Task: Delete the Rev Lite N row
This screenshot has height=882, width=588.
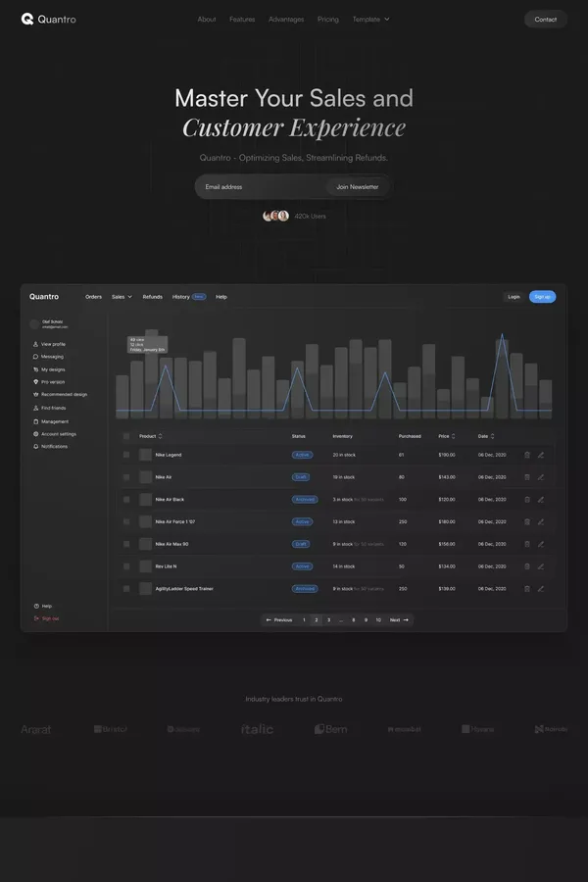Action: pyautogui.click(x=527, y=566)
